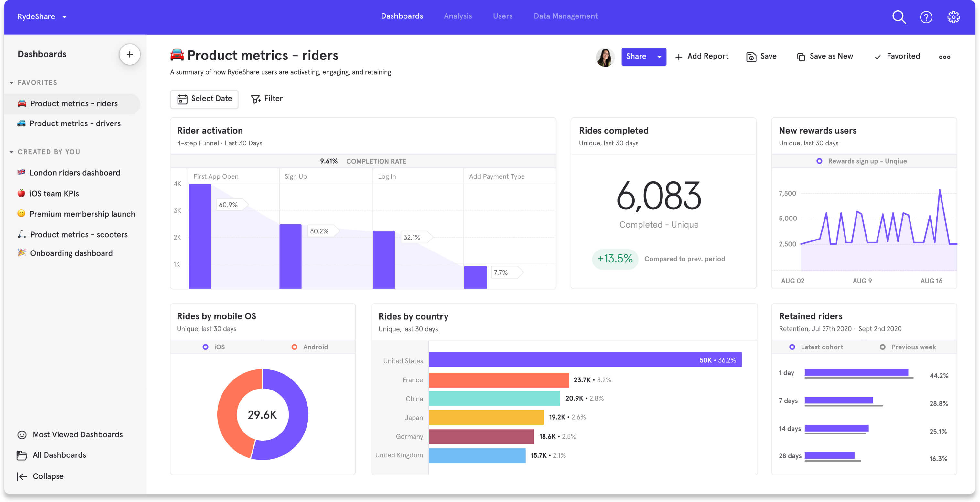This screenshot has height=502, width=980.
Task: Collapse the sidebar using the collapse icon
Action: click(x=21, y=476)
